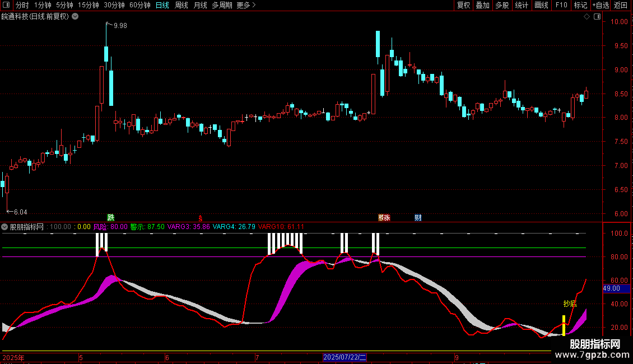
Task: Click the +自选 add to watchlist button
Action: coord(601,5)
